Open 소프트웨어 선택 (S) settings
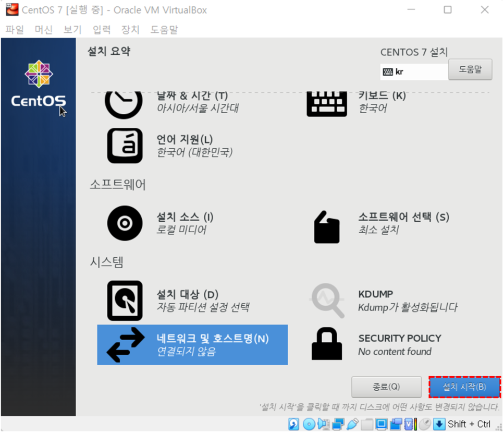Viewport: 504px width, 432px height. [404, 217]
